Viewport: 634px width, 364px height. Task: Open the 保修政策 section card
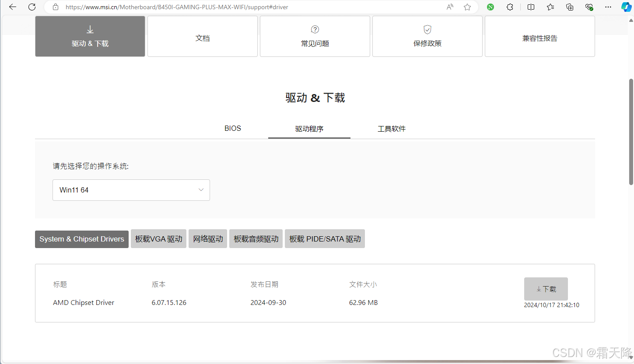point(427,36)
